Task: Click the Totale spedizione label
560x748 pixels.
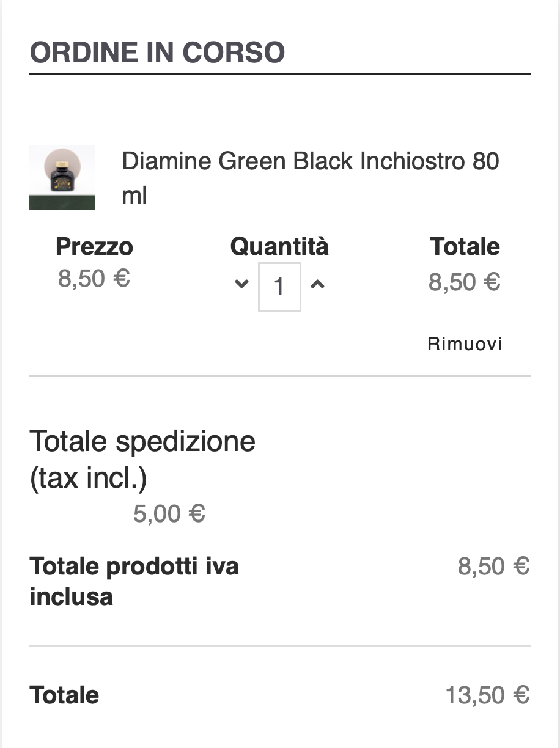Action: click(x=142, y=441)
